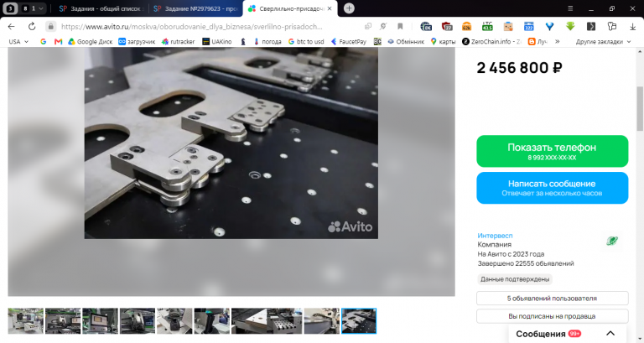Expand the Сообщения chat panel

pos(610,334)
